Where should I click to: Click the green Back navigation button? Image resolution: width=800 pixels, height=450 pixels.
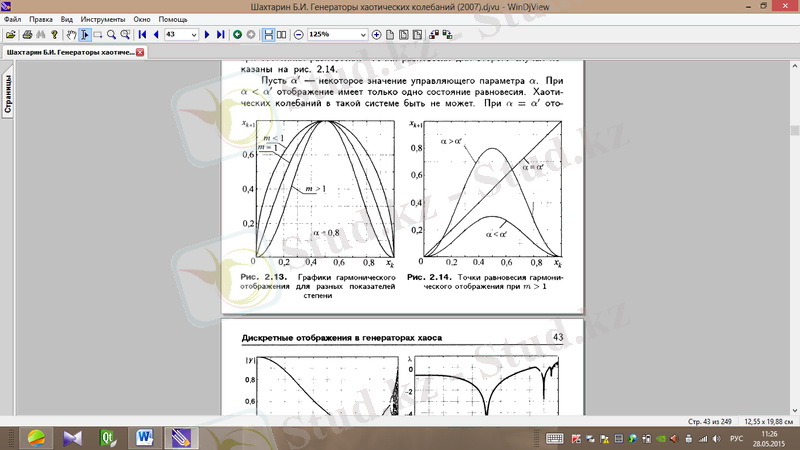237,35
